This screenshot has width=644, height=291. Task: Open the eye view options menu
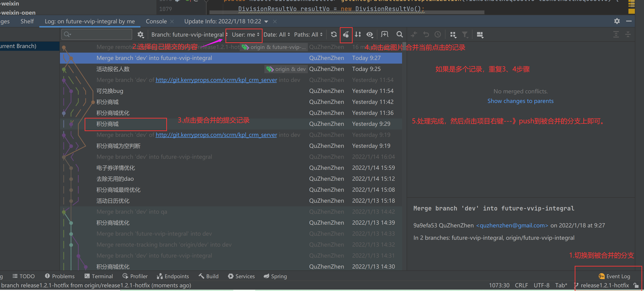click(x=370, y=35)
